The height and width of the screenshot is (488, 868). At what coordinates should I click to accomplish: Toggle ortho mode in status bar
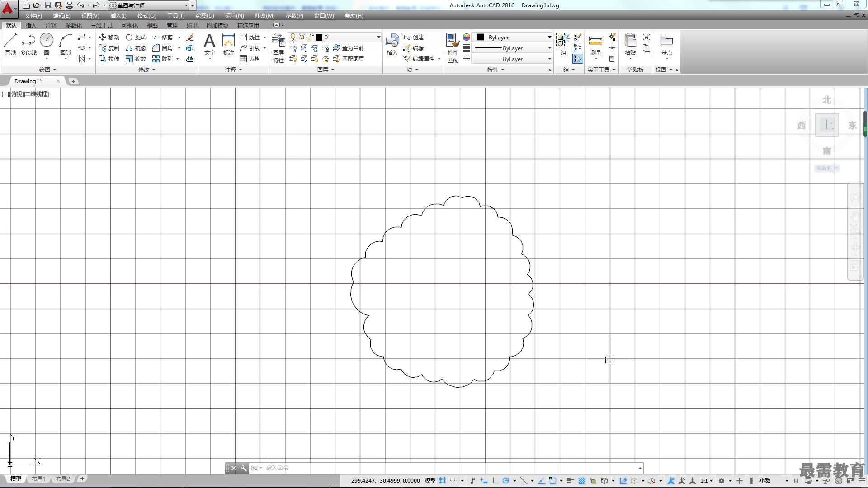click(495, 481)
